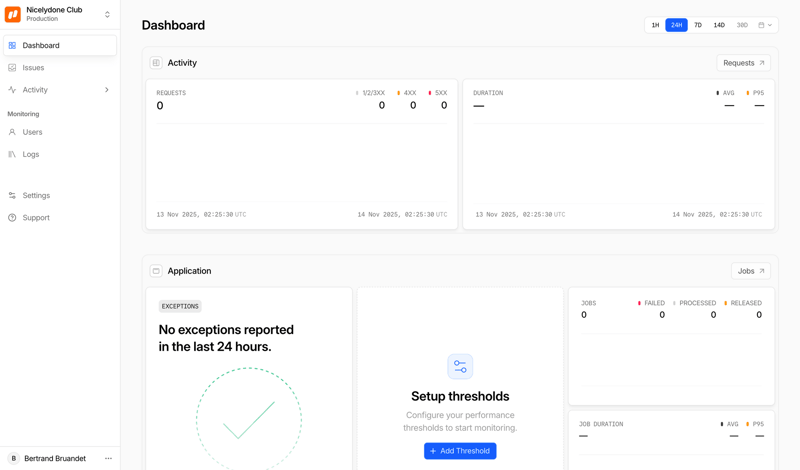Screen dimensions: 800x470
Task: Select the 1H time range
Action: click(655, 25)
